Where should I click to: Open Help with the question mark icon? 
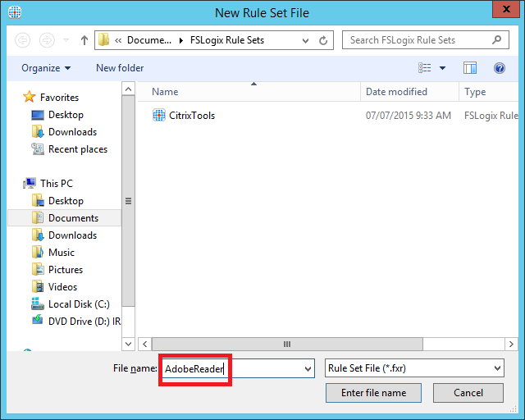coord(500,68)
